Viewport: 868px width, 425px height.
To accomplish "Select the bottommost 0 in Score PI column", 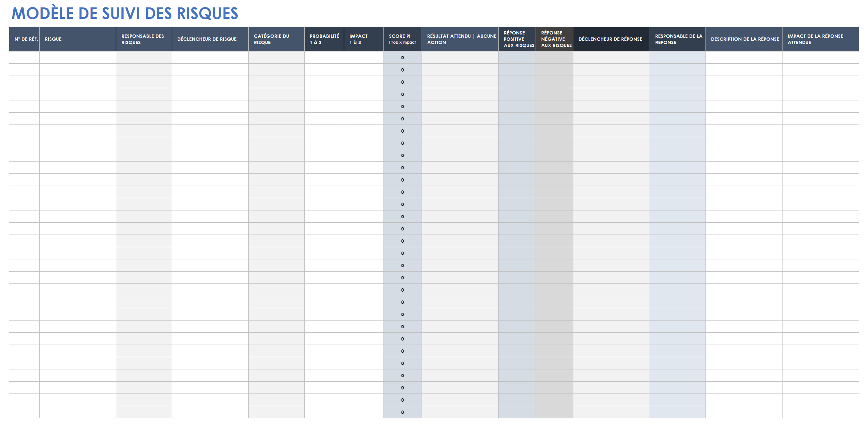I will (403, 412).
